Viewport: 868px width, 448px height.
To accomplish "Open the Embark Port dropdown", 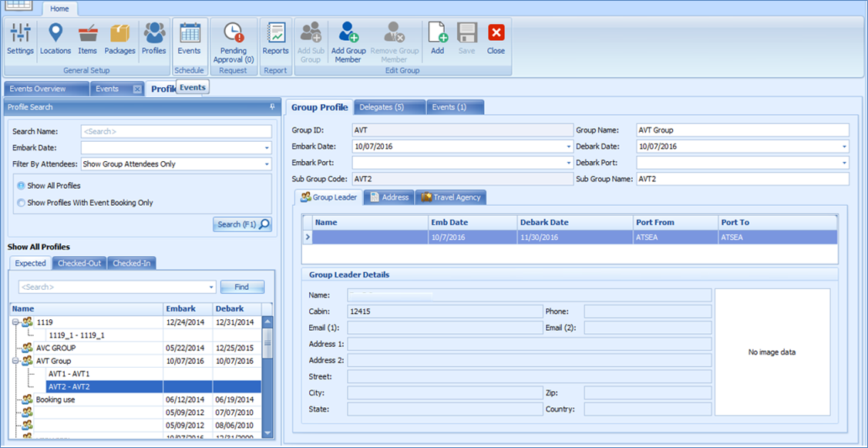I will coord(565,163).
